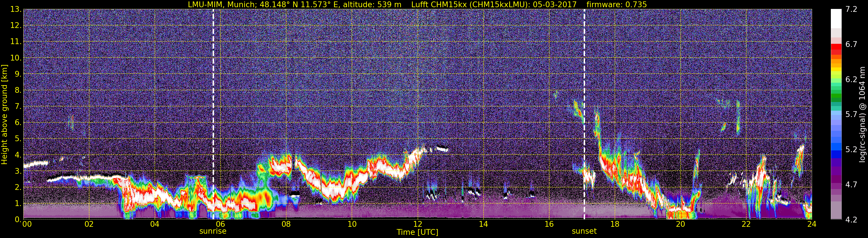The width and height of the screenshot is (868, 238).
Task: Click the colorbar tick label '6.2'
Action: tap(851, 79)
